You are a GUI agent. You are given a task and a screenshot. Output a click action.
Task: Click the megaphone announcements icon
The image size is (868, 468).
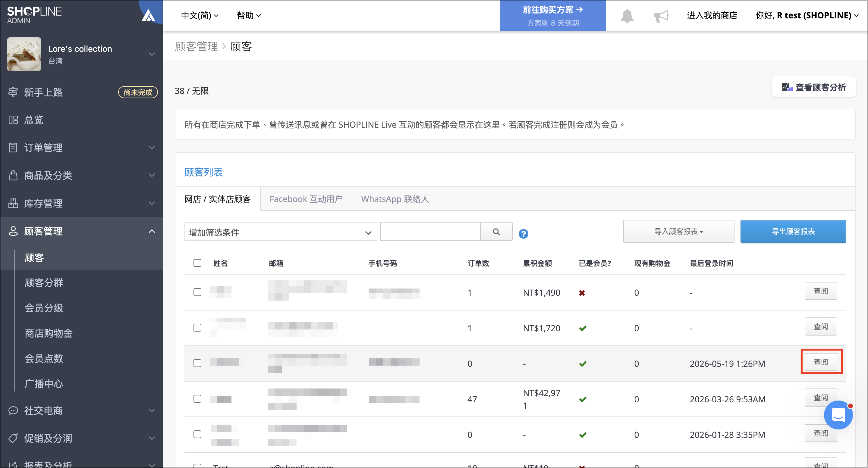661,16
